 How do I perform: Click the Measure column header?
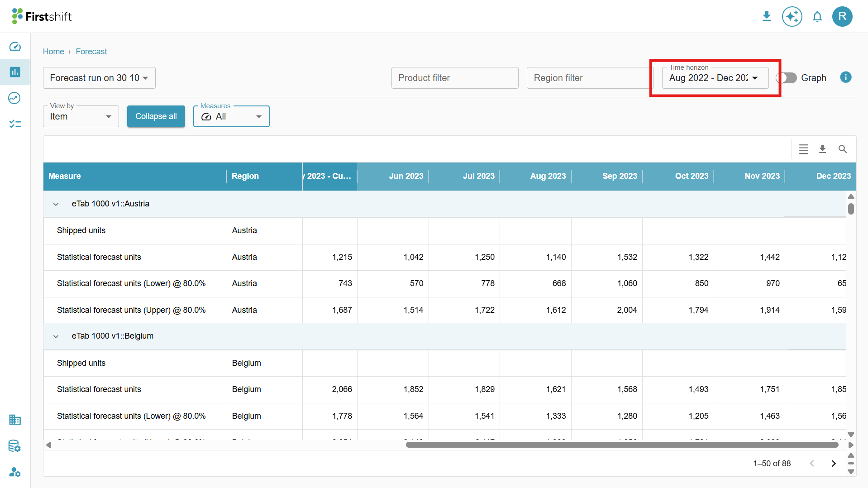135,176
